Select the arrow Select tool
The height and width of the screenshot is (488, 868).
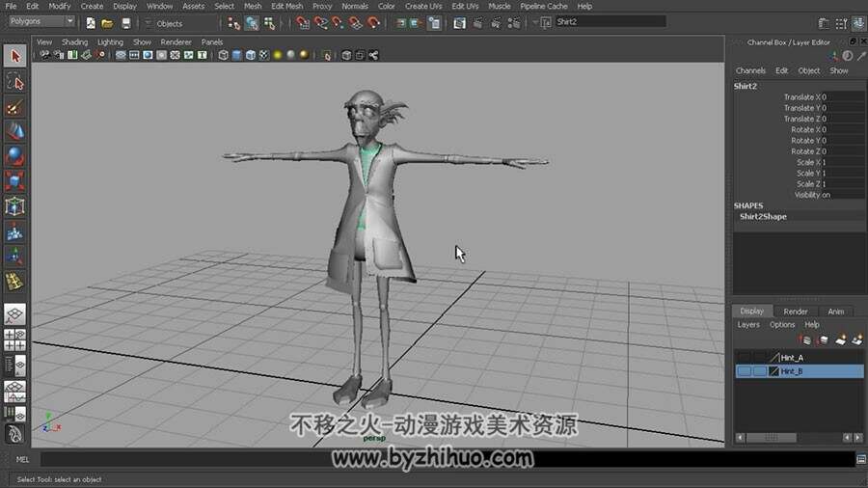pos(14,56)
